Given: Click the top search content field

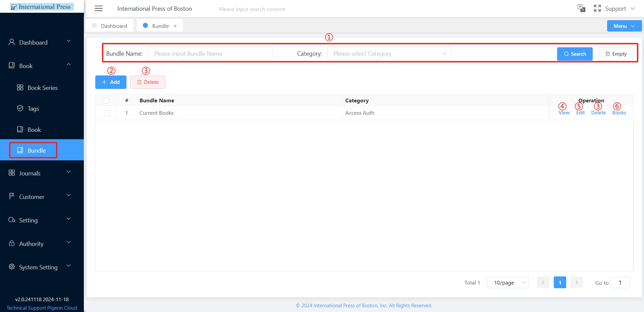Looking at the screenshot, I should tap(252, 9).
